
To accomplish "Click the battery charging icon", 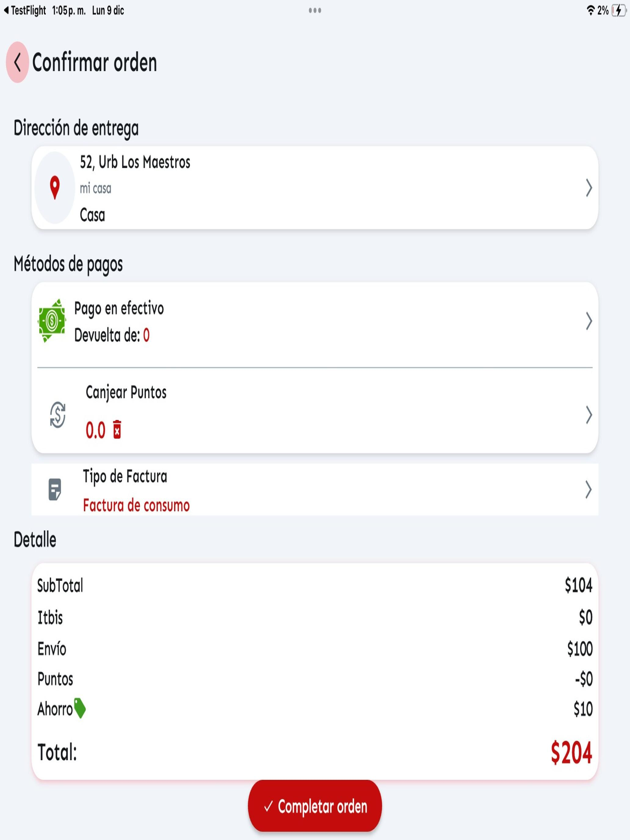I will 619,10.
